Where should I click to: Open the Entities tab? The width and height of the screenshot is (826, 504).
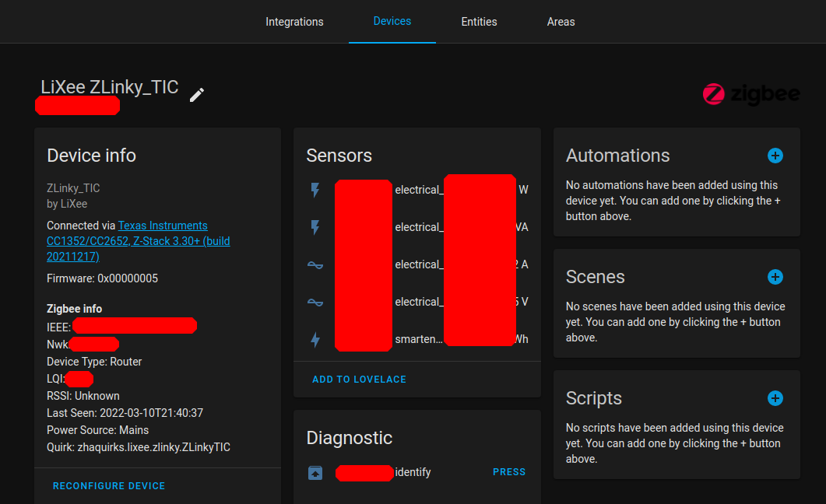pyautogui.click(x=479, y=22)
